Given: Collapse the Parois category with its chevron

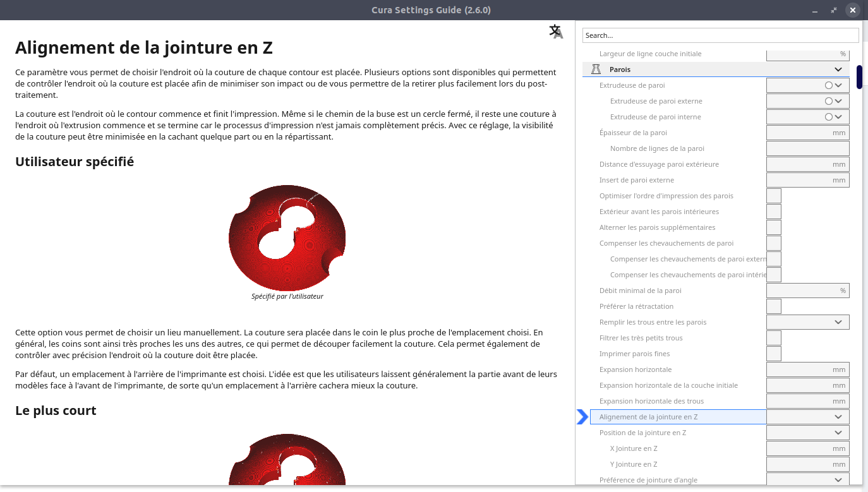Looking at the screenshot, I should tap(838, 69).
